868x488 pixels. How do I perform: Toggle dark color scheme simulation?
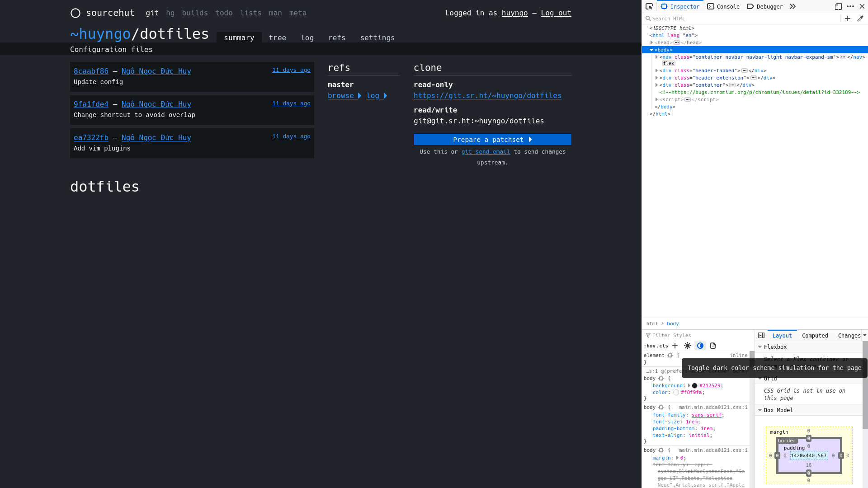coord(700,346)
